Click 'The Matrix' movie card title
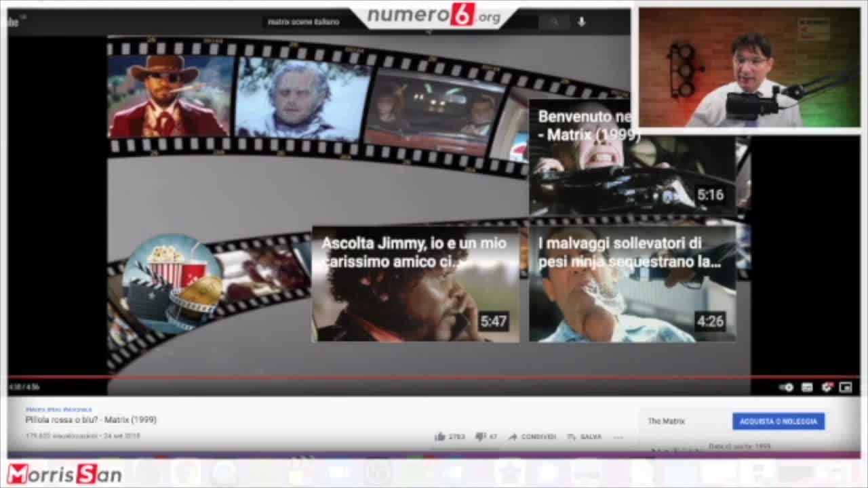This screenshot has height=488, width=868. pyautogui.click(x=666, y=421)
